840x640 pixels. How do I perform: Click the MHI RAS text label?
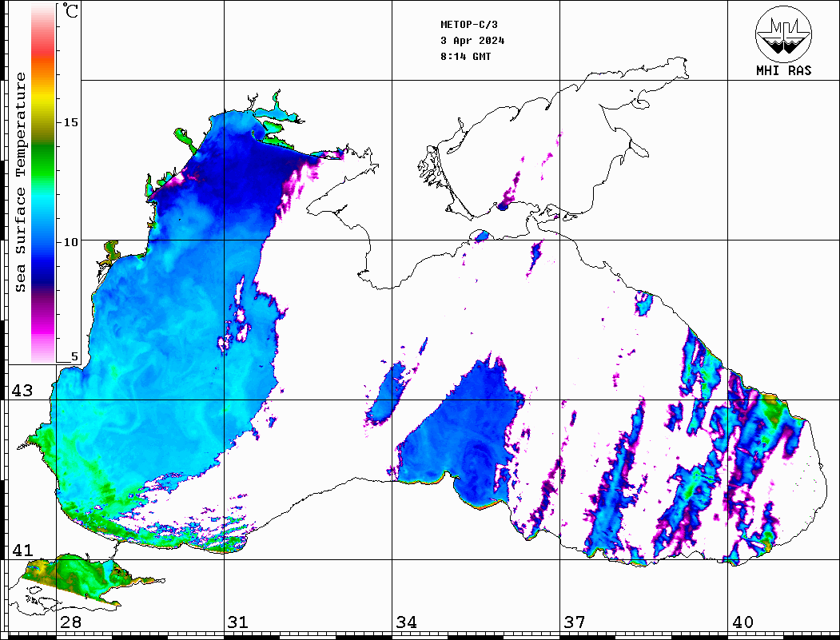tap(783, 70)
